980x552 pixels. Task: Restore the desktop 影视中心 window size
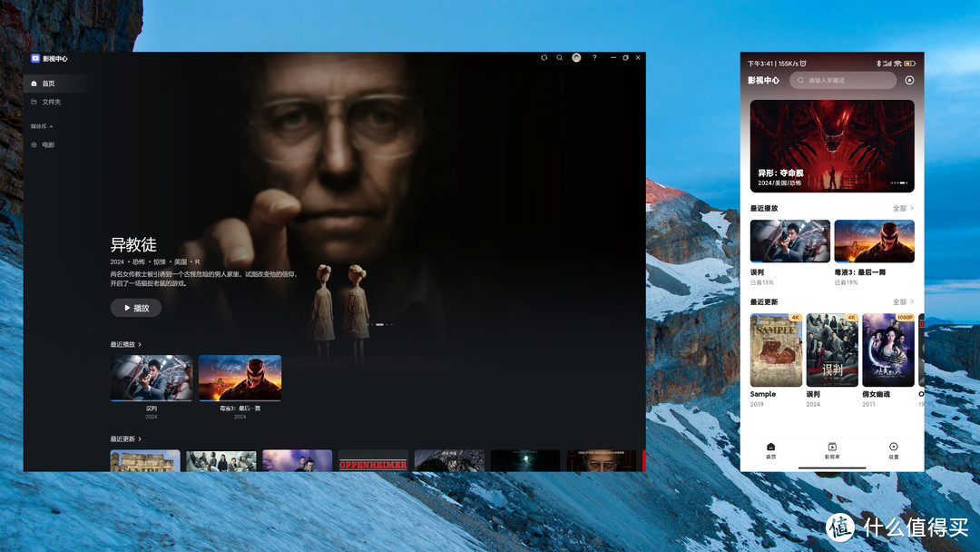pos(625,57)
